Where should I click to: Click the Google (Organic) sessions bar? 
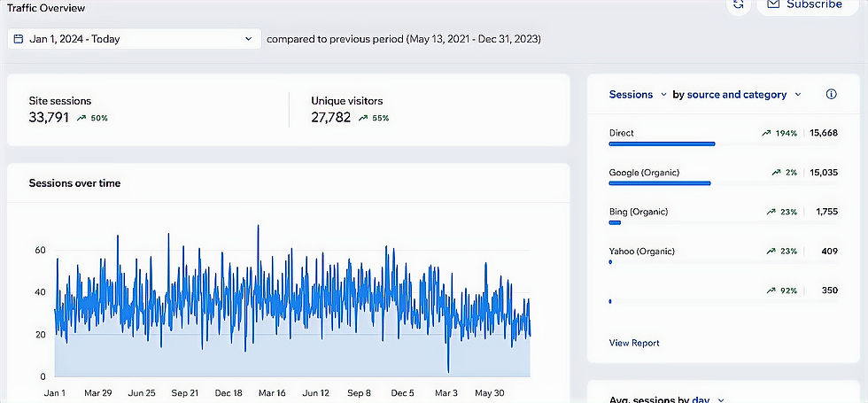(x=659, y=183)
